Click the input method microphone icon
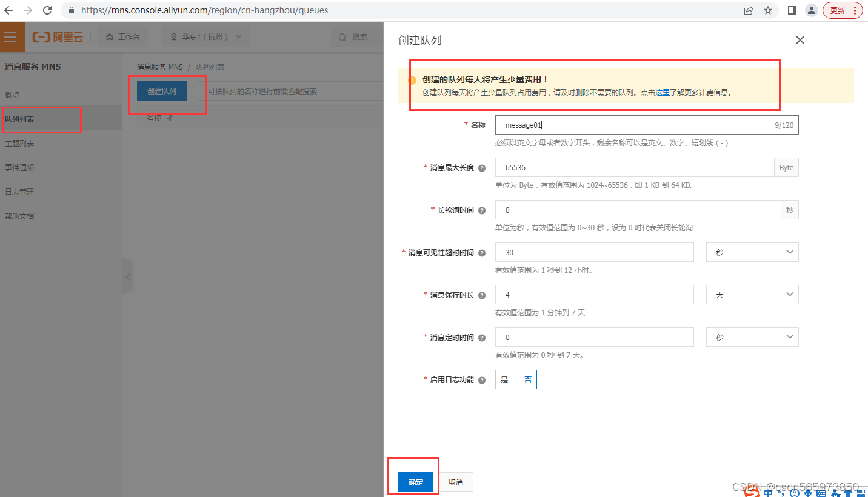The image size is (868, 497). click(x=808, y=492)
